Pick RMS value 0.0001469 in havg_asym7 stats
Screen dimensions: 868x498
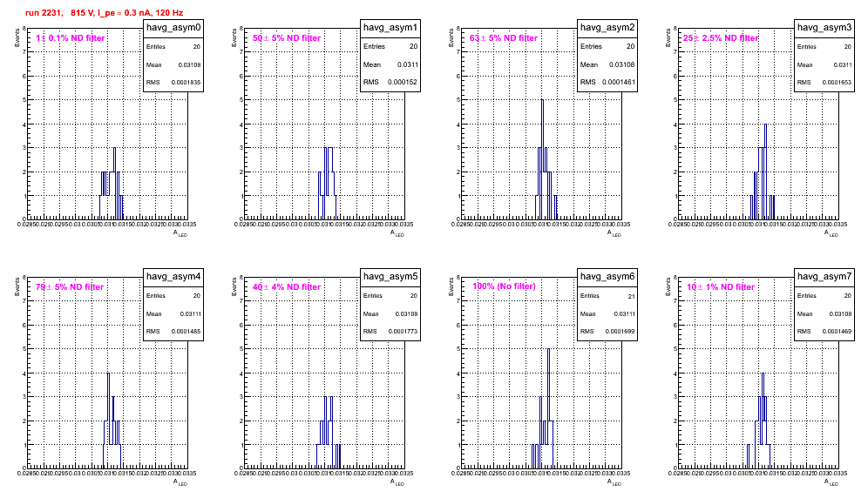tap(837, 332)
